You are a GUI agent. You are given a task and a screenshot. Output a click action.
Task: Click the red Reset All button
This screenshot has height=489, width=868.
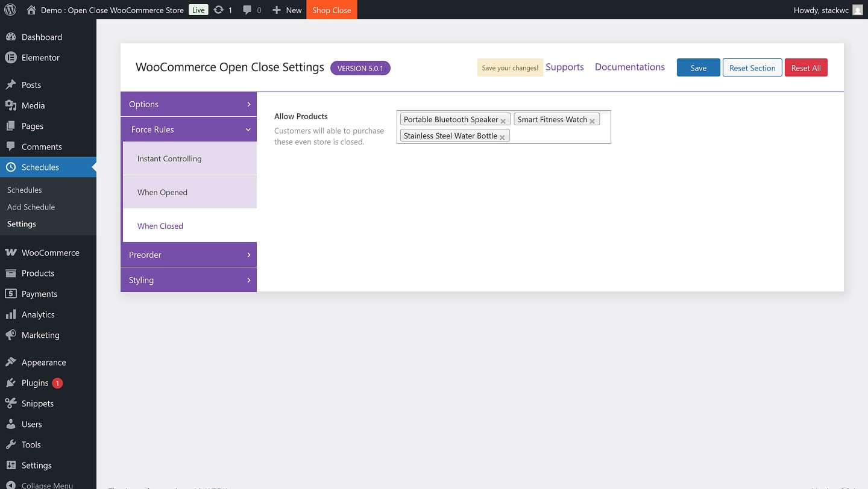[x=806, y=67]
